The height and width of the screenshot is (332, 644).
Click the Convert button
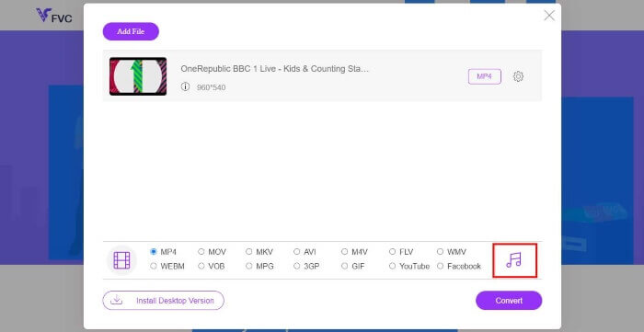tap(509, 301)
